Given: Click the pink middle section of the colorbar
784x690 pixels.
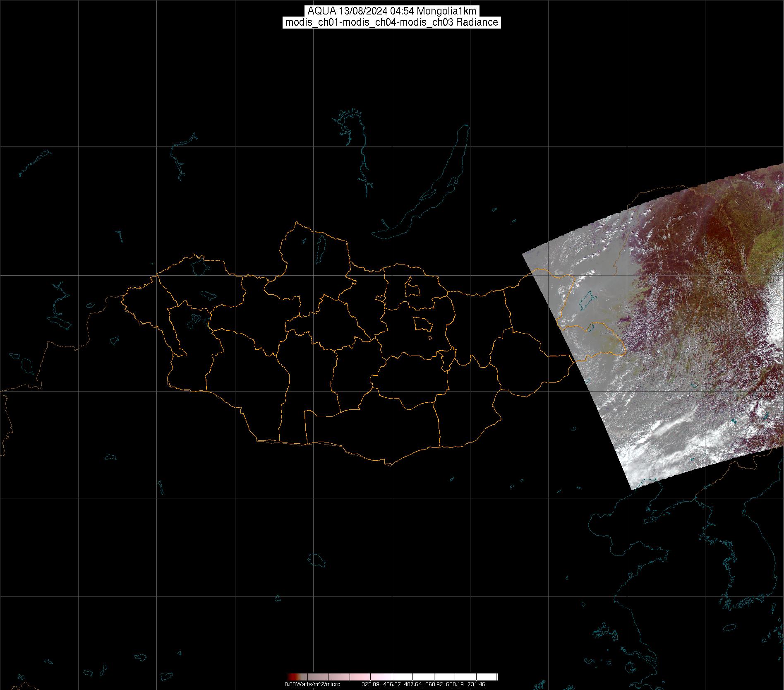Looking at the screenshot, I should pos(356,677).
